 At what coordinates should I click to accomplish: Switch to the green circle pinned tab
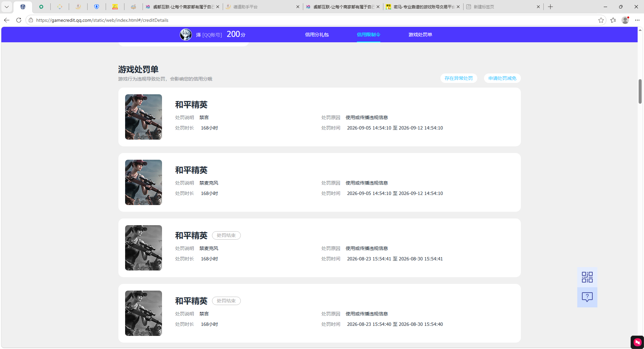[x=41, y=7]
